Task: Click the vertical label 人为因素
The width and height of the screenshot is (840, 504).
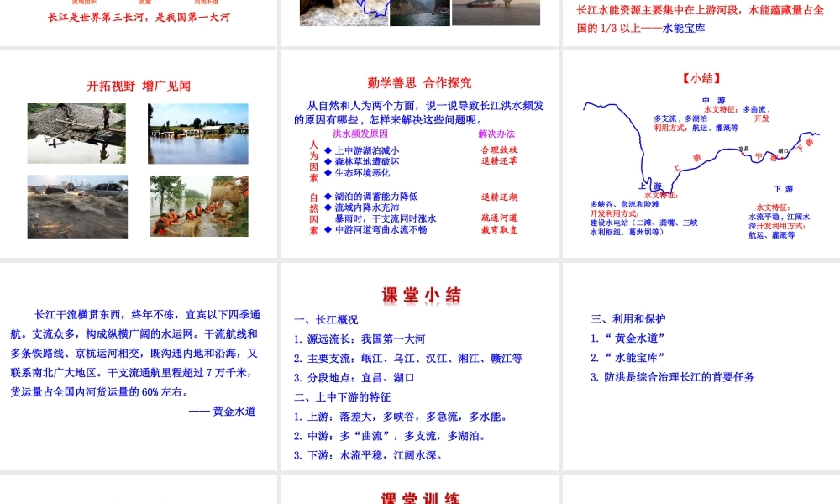Action: pos(314,161)
